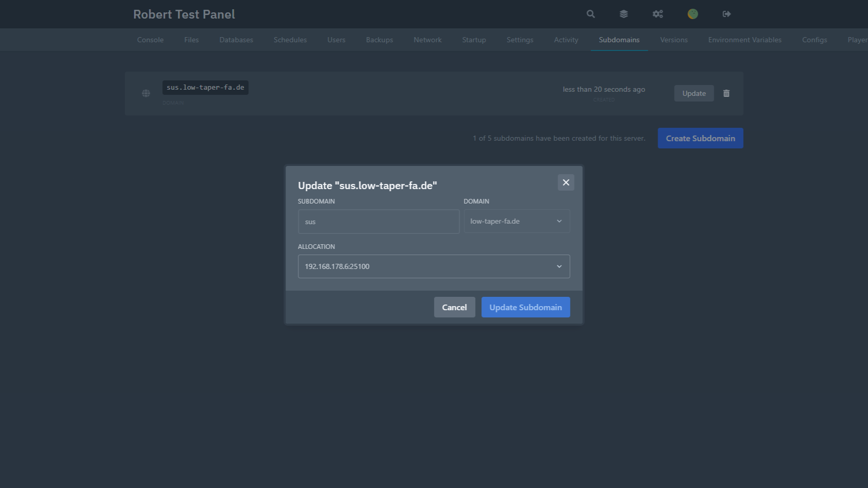This screenshot has height=488, width=868.
Task: Open the Allocation dropdown
Action: [433, 266]
